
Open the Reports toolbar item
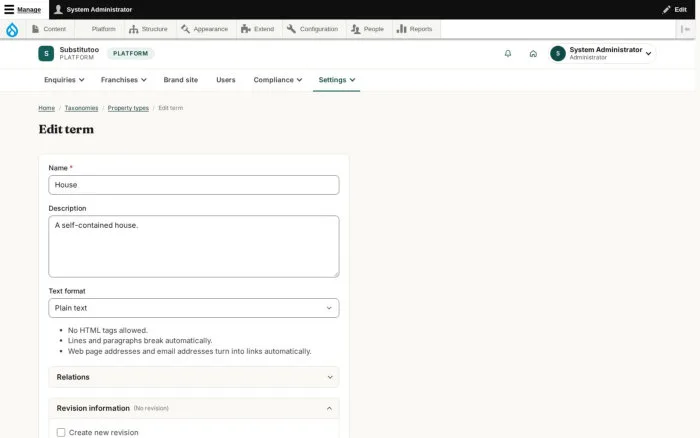[x=415, y=29]
